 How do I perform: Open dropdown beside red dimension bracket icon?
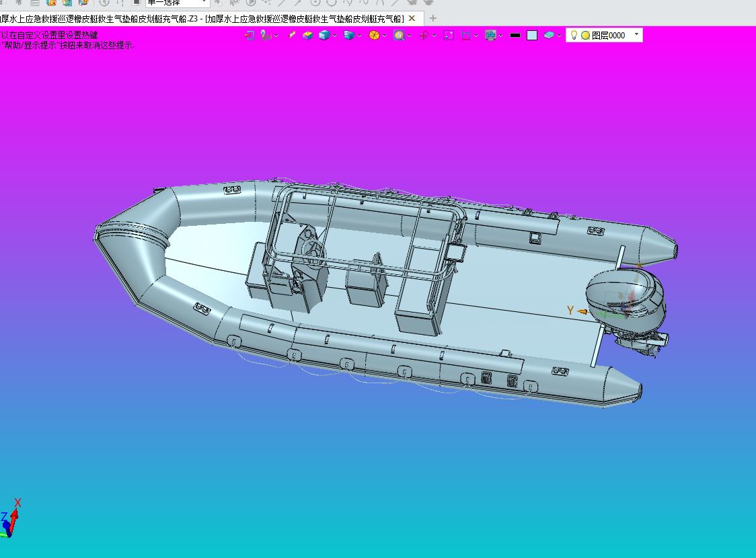[x=476, y=36]
